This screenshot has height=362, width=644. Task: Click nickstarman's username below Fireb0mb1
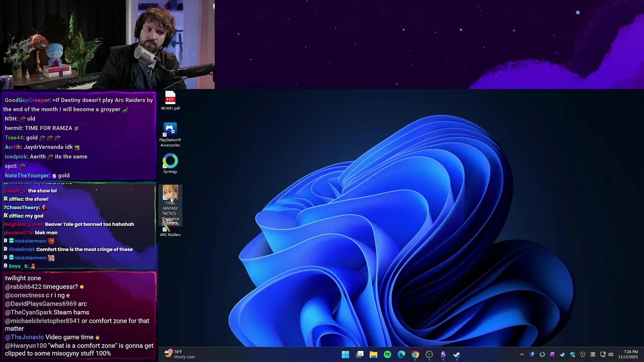point(30,257)
